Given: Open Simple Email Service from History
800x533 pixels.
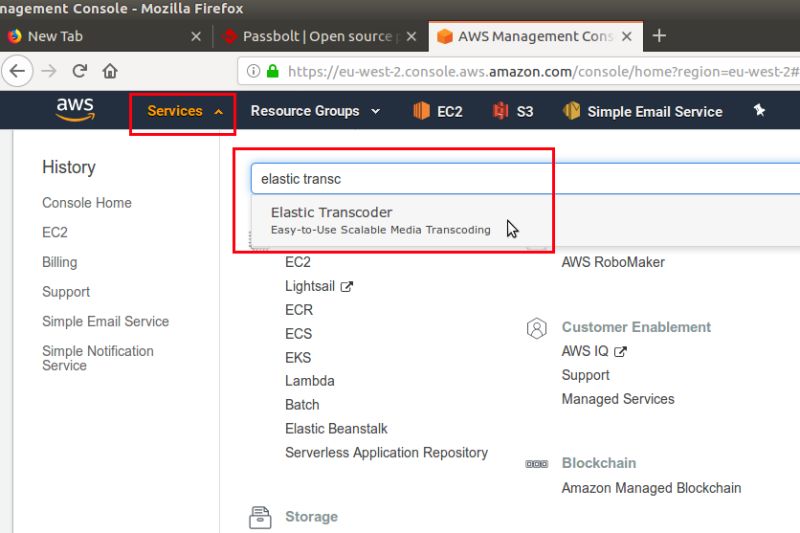Looking at the screenshot, I should coord(105,321).
